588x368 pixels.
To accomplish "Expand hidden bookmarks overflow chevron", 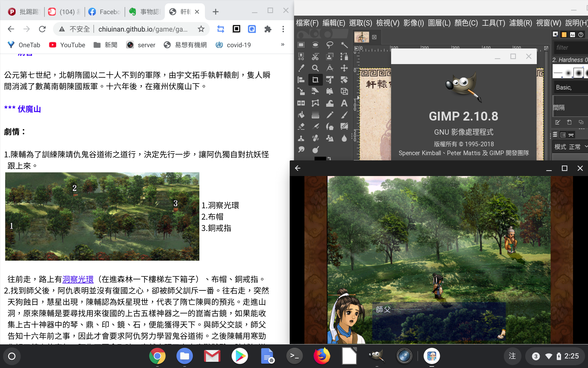I will click(x=282, y=45).
